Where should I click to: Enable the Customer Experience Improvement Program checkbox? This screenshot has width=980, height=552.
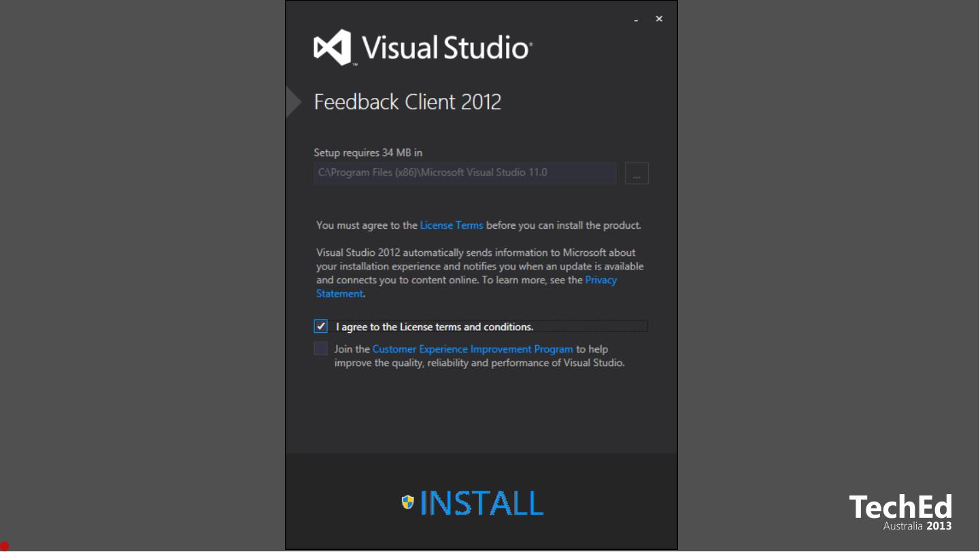pyautogui.click(x=321, y=348)
